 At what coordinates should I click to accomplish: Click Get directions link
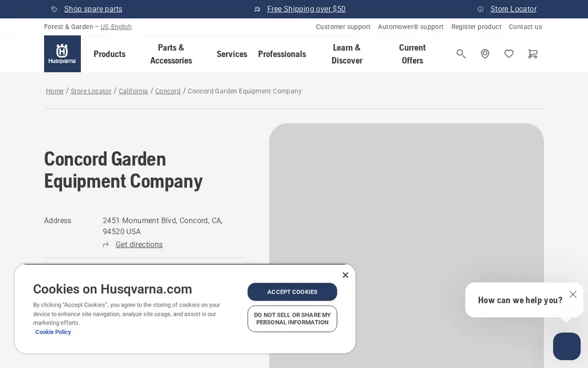tap(139, 245)
